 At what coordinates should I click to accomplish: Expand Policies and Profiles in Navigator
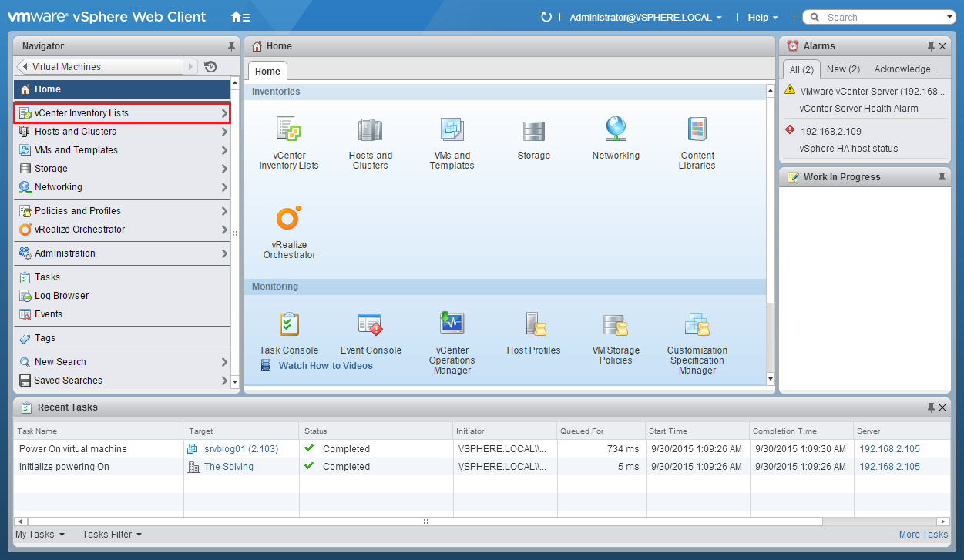tap(224, 211)
